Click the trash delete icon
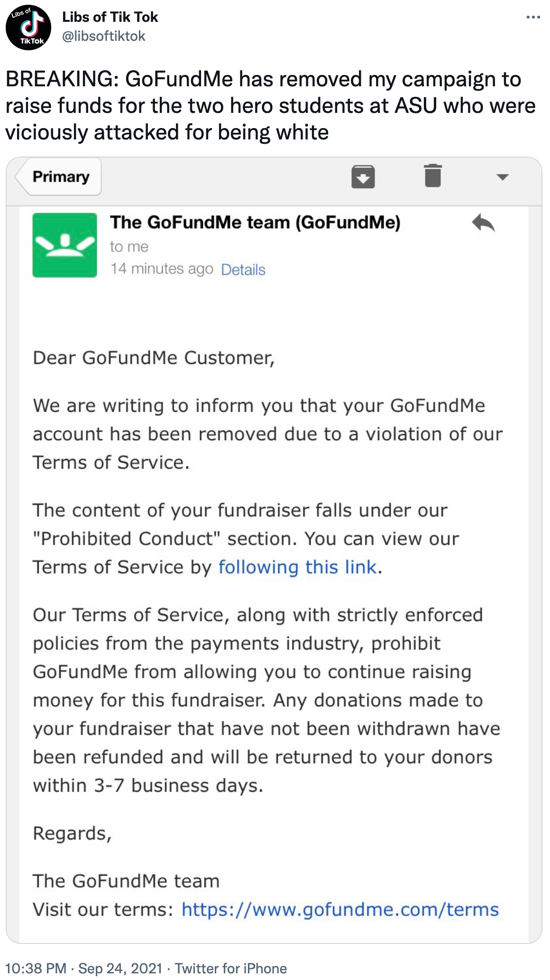 coord(433,176)
